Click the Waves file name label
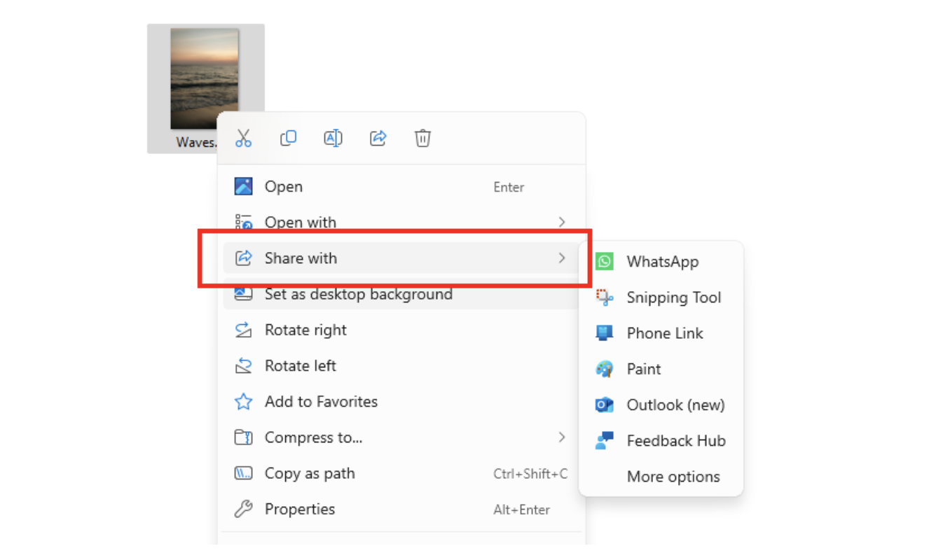 (196, 142)
